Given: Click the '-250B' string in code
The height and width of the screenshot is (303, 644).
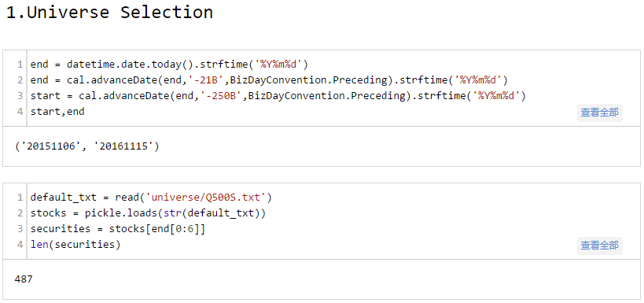Looking at the screenshot, I should [x=220, y=96].
